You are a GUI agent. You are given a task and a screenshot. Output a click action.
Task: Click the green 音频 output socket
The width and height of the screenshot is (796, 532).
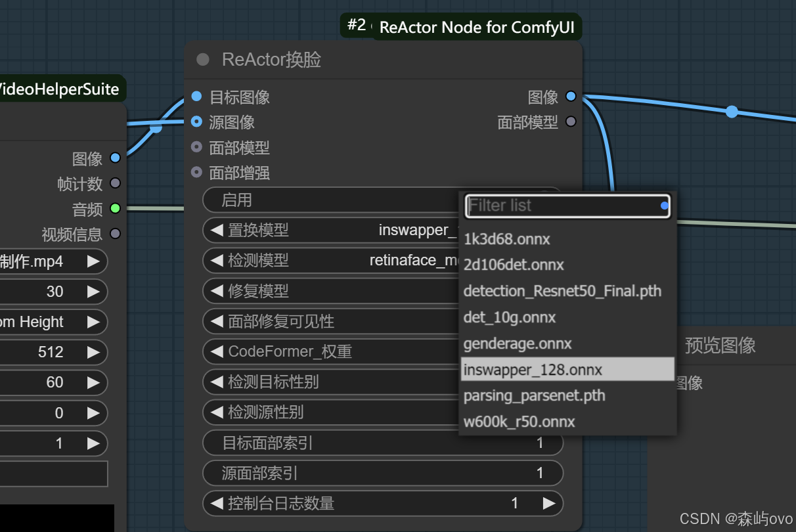[116, 208]
